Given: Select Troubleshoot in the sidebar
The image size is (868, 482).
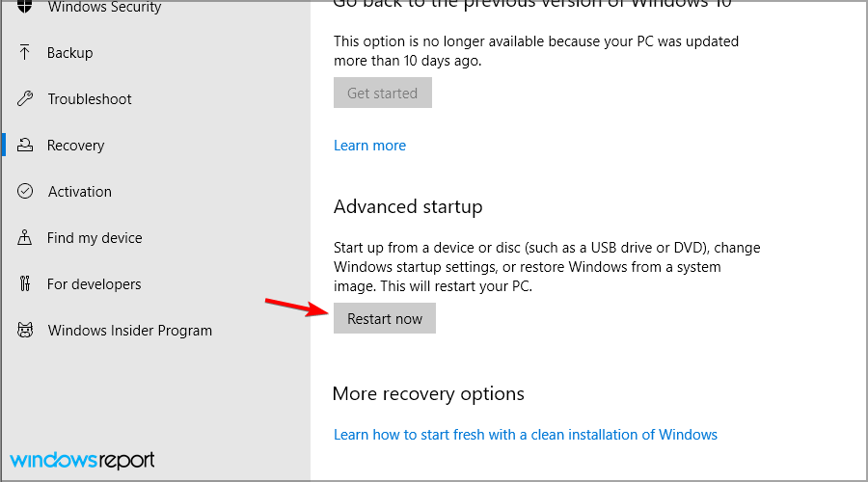Looking at the screenshot, I should pos(90,99).
